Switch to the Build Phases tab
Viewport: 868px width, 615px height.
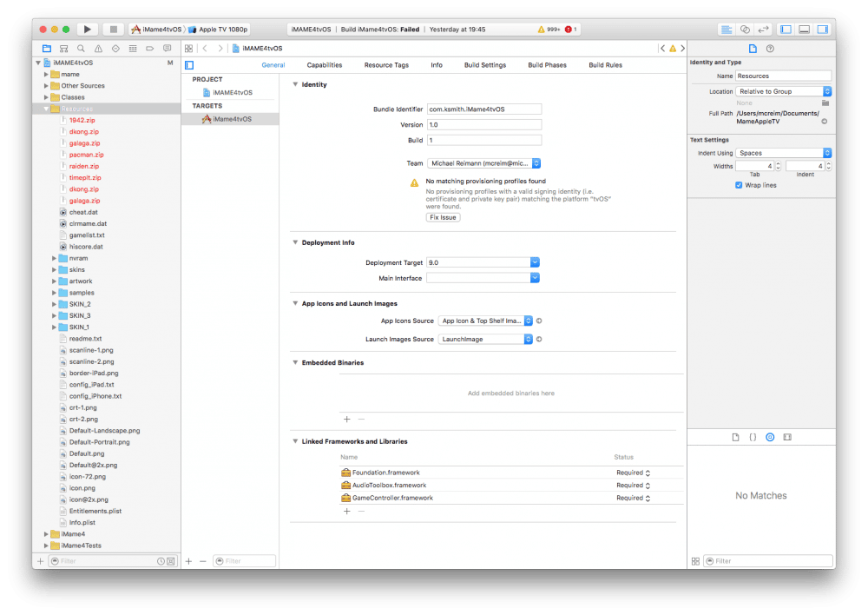tap(547, 65)
